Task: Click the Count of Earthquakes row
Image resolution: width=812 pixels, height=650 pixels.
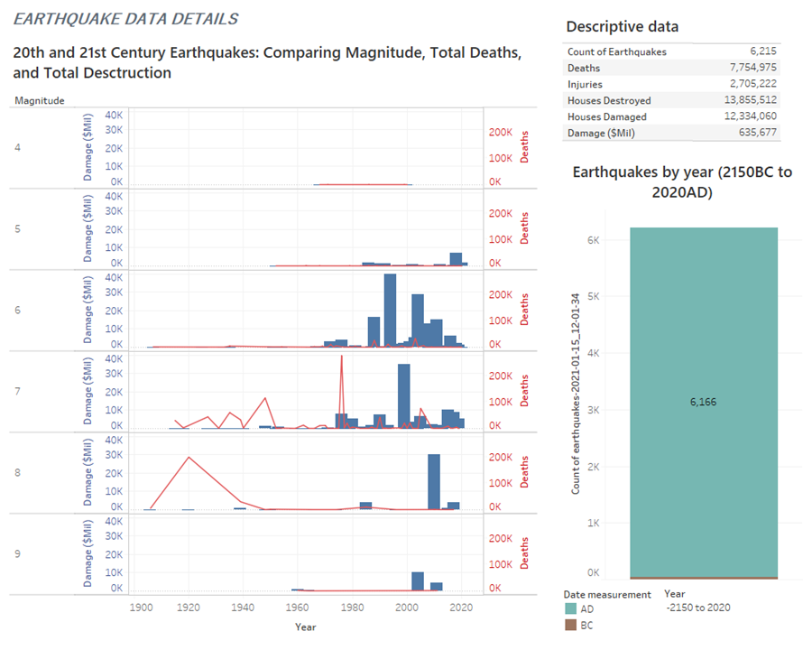Action: 671,51
